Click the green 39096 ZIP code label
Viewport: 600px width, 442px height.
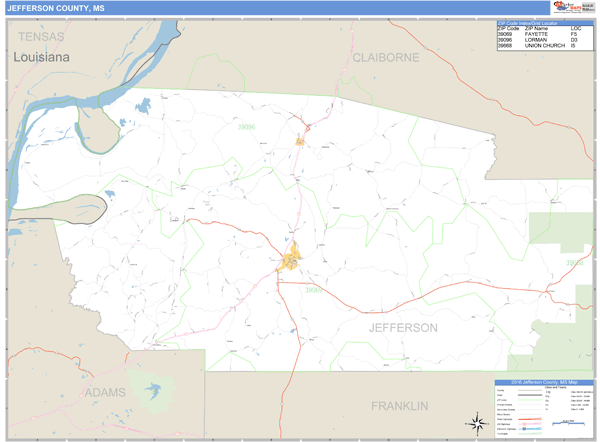tap(247, 127)
